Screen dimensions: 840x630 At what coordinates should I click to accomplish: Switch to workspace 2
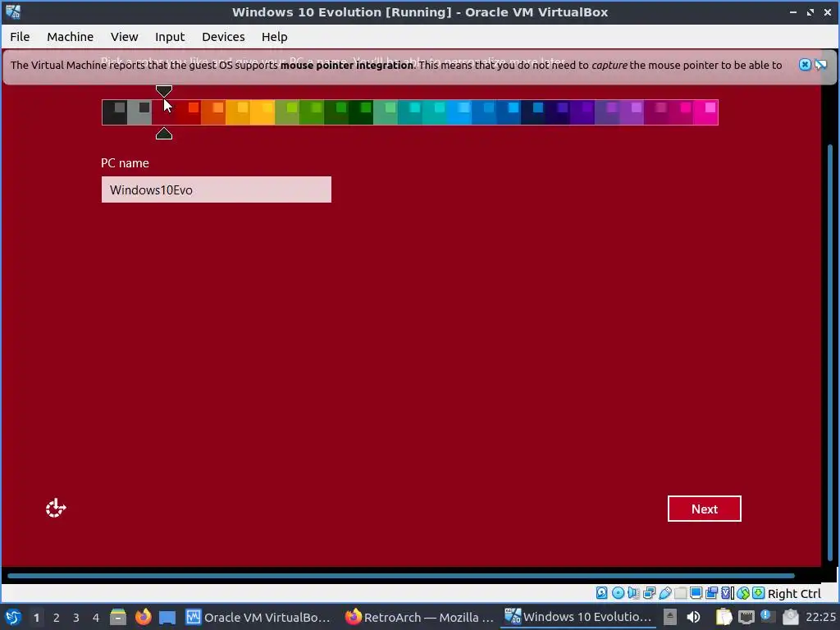click(57, 617)
